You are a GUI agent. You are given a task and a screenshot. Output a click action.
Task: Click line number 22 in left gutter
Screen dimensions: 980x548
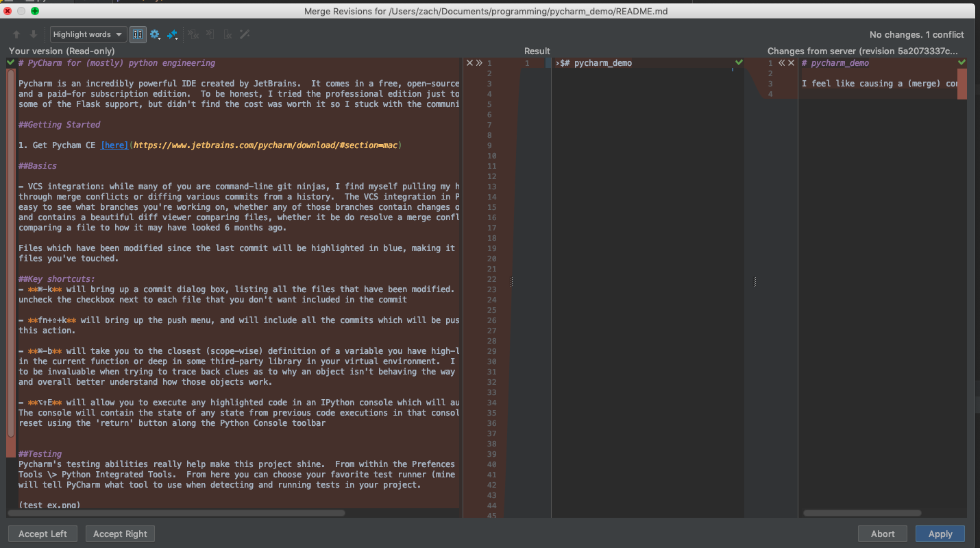coord(491,279)
